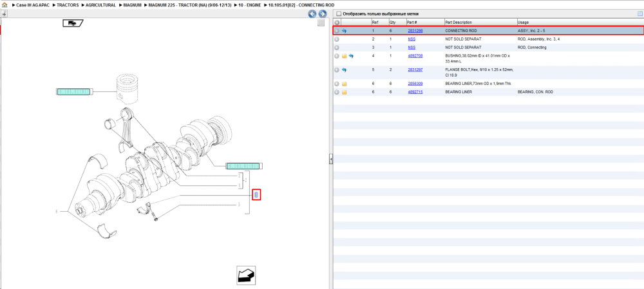Open yellow note icon on the BUSHING row
This screenshot has height=289, width=644.
pos(344,56)
